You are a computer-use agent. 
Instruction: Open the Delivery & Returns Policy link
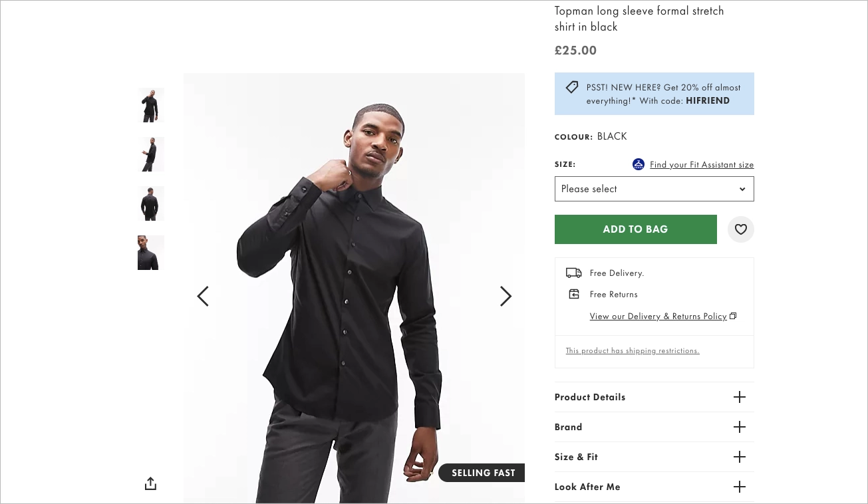coord(658,316)
